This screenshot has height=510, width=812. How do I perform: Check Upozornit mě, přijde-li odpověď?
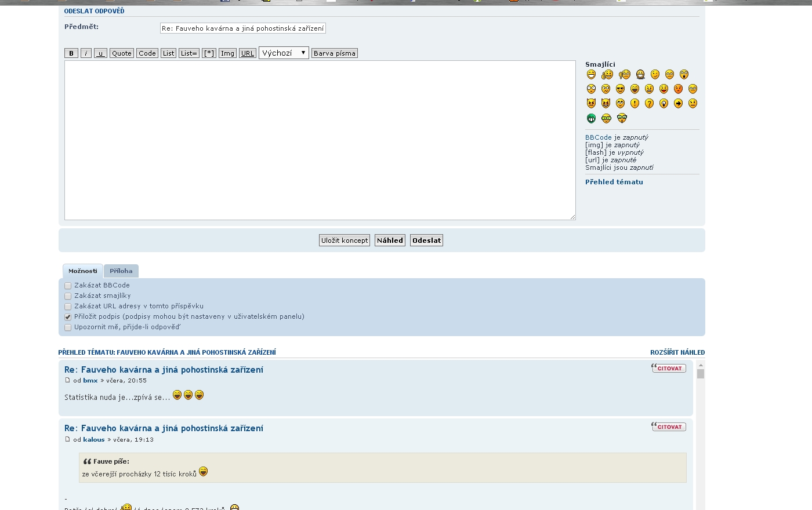pos(68,327)
